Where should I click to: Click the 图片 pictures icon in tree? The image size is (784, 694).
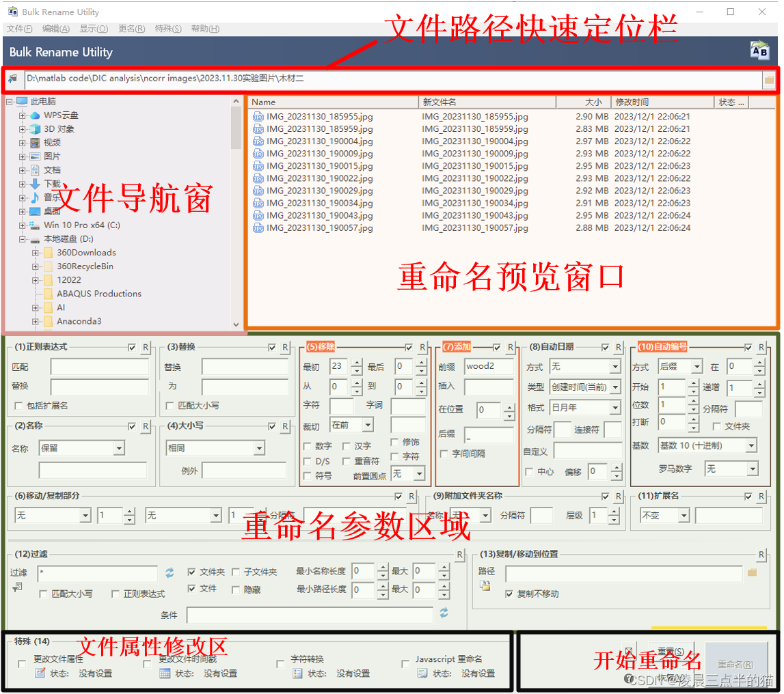click(x=35, y=156)
